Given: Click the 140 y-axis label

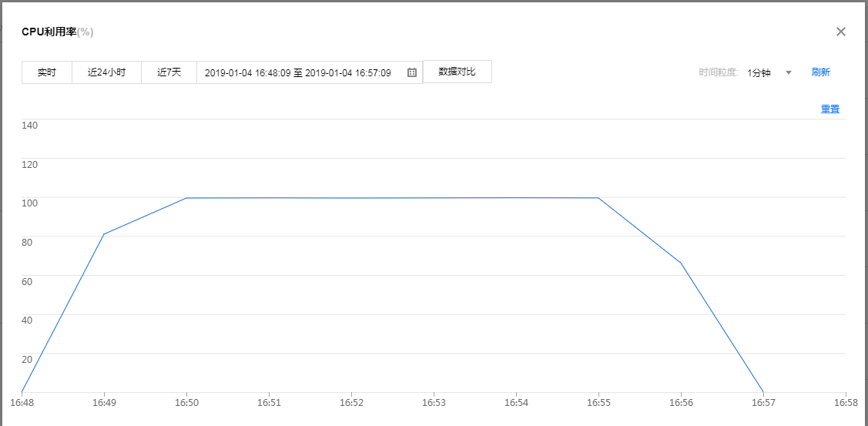Looking at the screenshot, I should point(30,125).
